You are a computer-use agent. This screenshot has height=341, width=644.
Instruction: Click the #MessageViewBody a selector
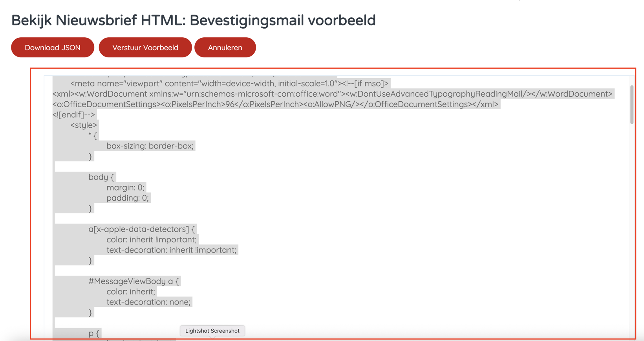point(134,281)
